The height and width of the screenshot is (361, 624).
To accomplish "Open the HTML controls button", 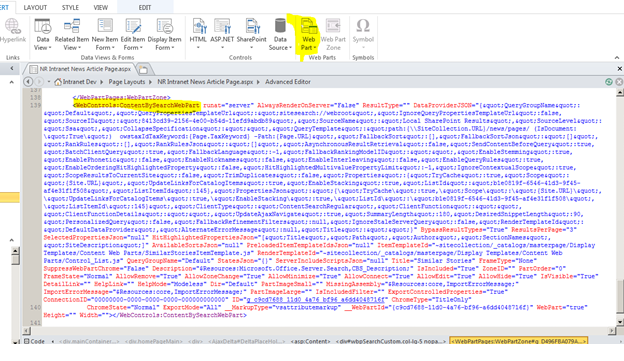I will pos(198,34).
